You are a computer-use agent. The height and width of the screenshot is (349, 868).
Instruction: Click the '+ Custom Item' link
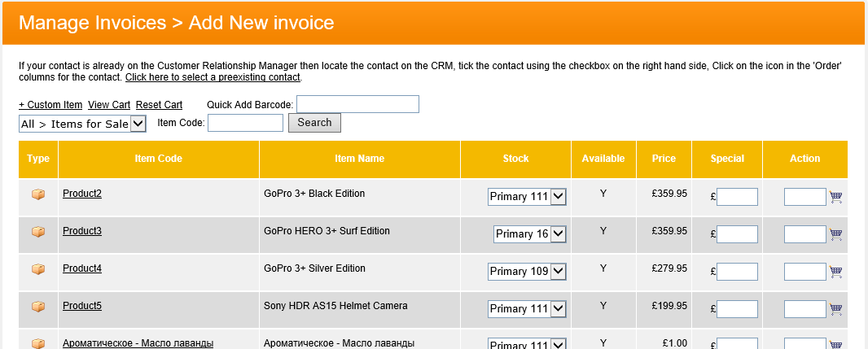pos(50,105)
